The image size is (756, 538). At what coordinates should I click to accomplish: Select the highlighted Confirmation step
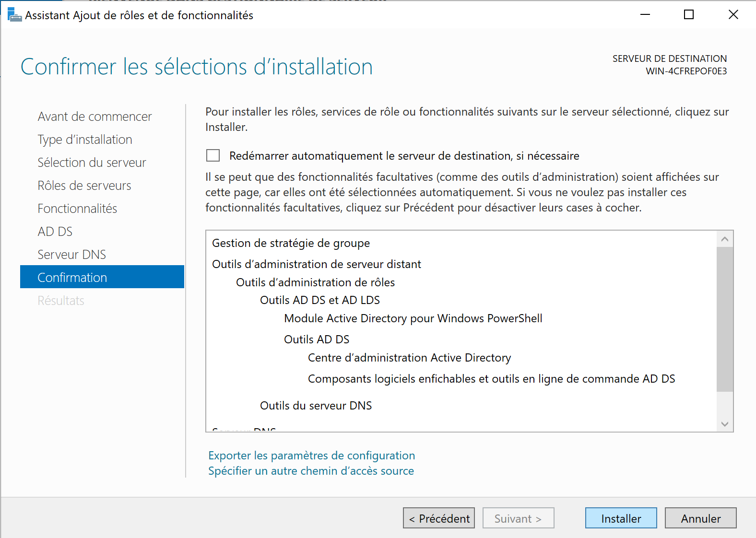pyautogui.click(x=72, y=278)
